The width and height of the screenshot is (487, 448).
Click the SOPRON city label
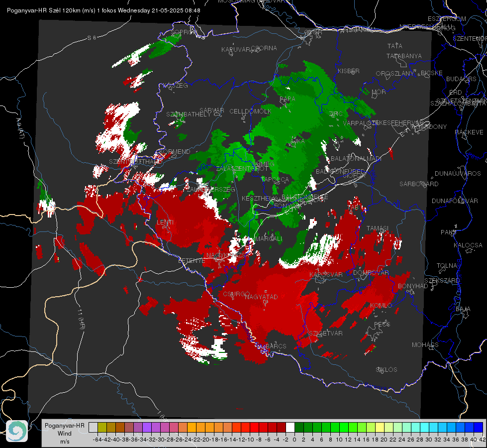tap(184, 32)
